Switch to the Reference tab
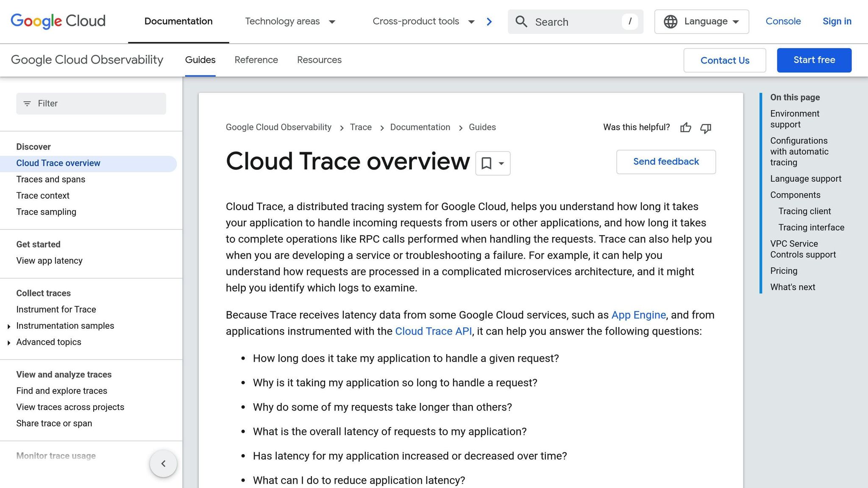868x488 pixels. (256, 60)
